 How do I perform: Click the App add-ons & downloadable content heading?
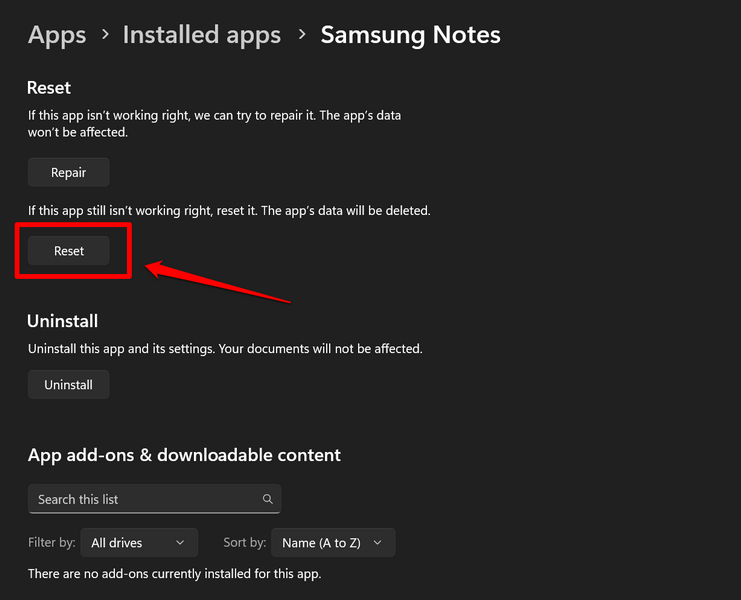pyautogui.click(x=184, y=455)
